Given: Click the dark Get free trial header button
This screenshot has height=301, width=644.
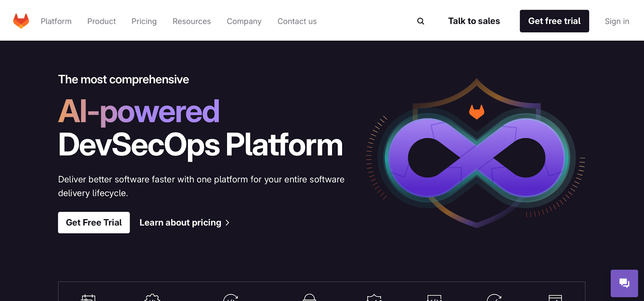Looking at the screenshot, I should (x=554, y=21).
